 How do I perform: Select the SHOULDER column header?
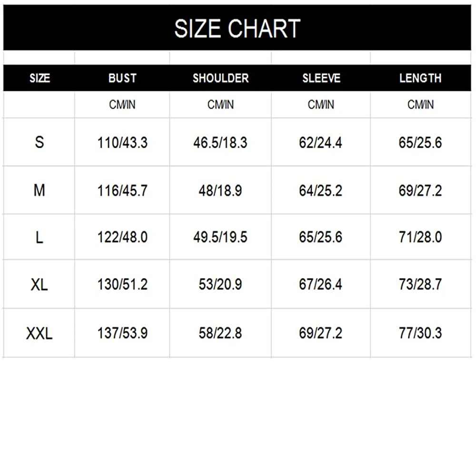click(x=220, y=78)
